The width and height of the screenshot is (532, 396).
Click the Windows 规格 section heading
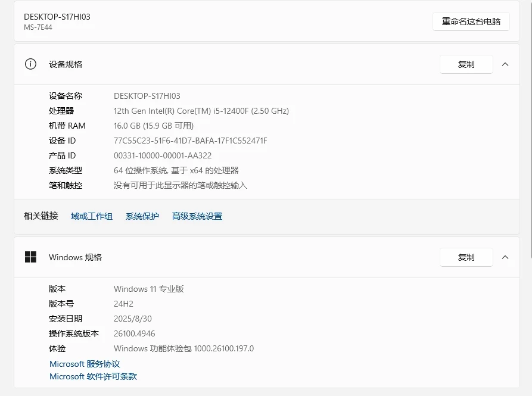[x=75, y=257]
